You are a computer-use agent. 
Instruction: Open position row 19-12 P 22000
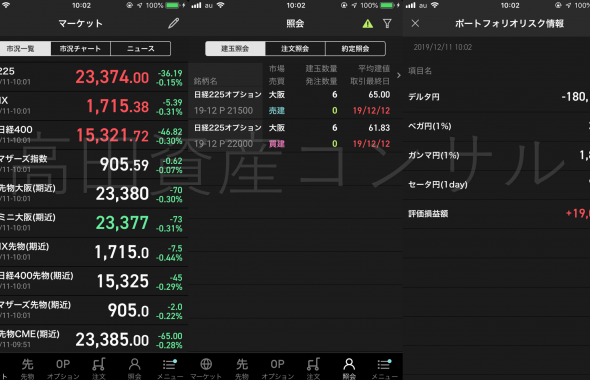tap(295, 135)
